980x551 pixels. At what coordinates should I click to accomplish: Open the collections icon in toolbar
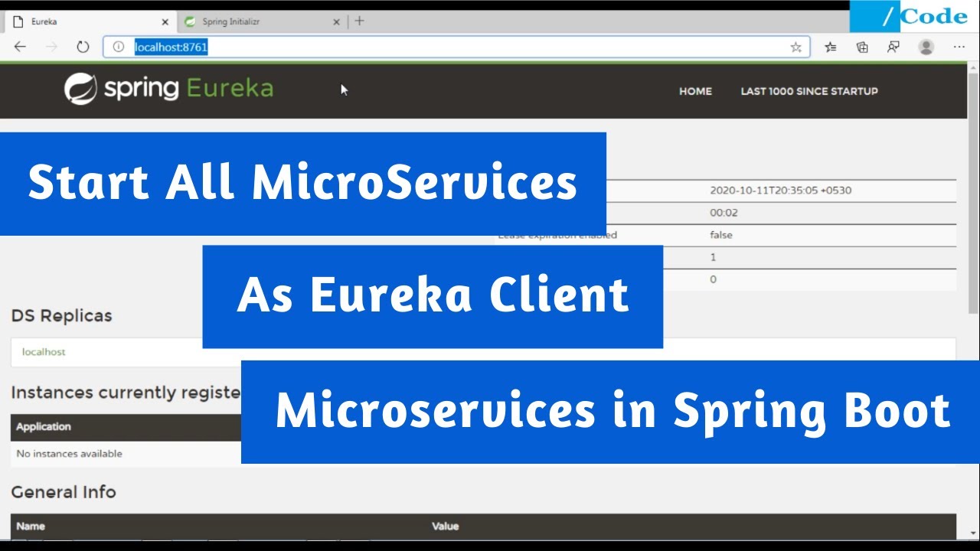[862, 47]
